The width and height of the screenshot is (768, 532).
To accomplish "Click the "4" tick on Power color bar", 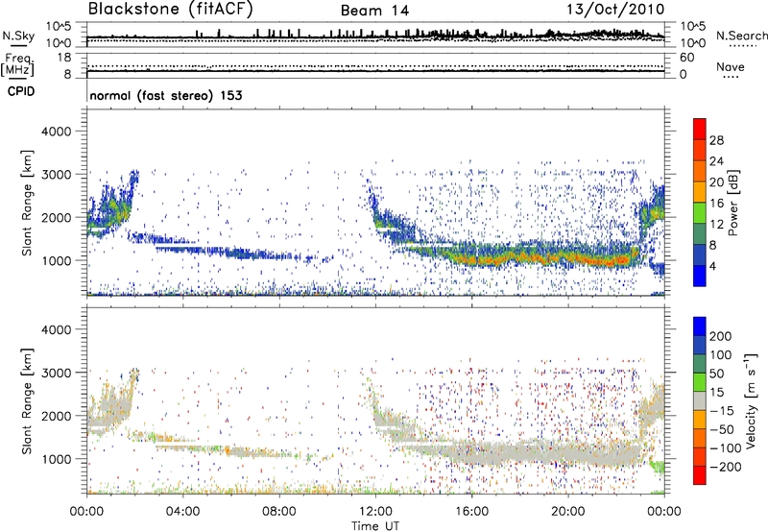I will click(x=712, y=266).
